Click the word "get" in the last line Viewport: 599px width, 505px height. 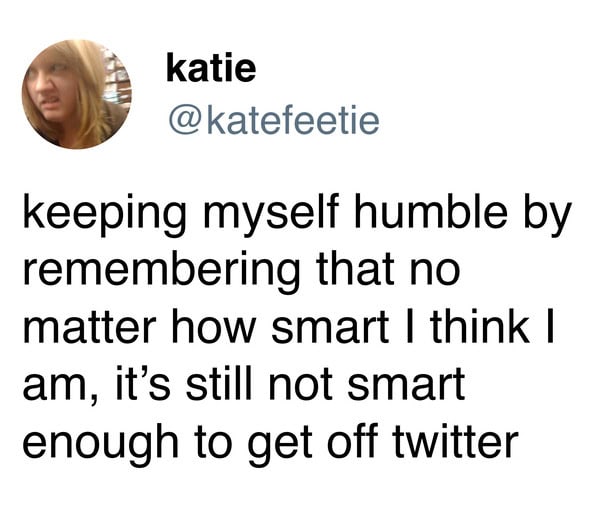[280, 447]
